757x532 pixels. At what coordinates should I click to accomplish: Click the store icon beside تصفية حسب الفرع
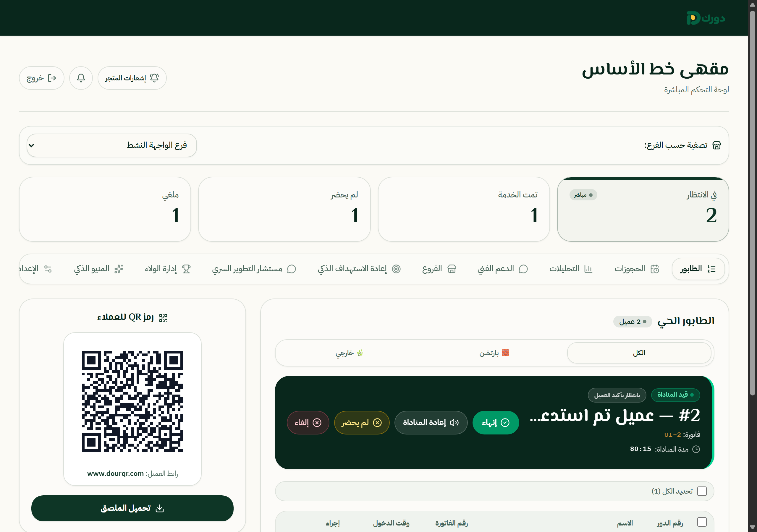(x=717, y=145)
